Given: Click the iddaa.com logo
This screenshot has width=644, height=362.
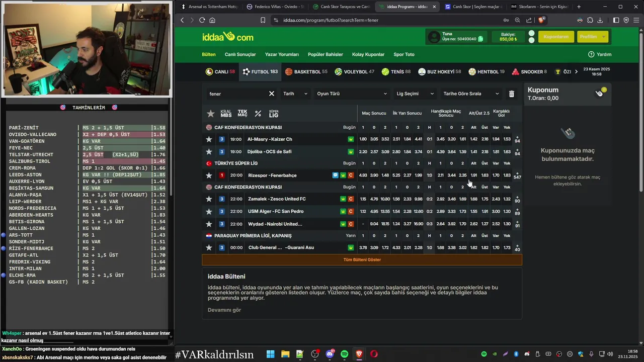Looking at the screenshot, I should tap(227, 37).
